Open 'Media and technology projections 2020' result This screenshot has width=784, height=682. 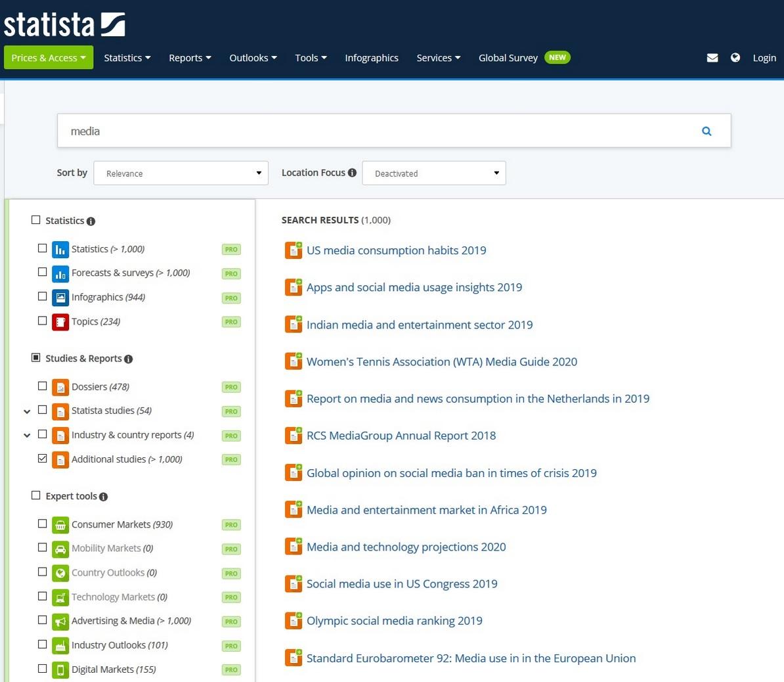[x=406, y=547]
